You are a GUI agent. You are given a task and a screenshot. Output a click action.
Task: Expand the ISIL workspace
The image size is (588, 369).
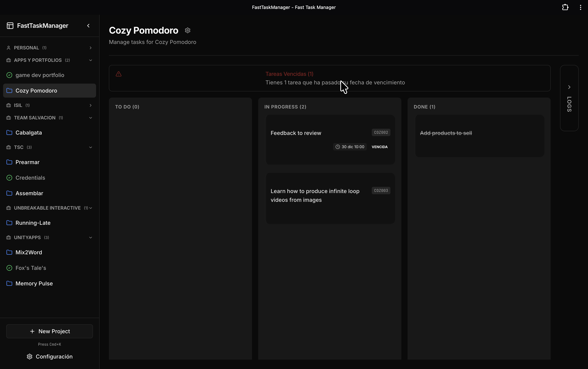(91, 105)
